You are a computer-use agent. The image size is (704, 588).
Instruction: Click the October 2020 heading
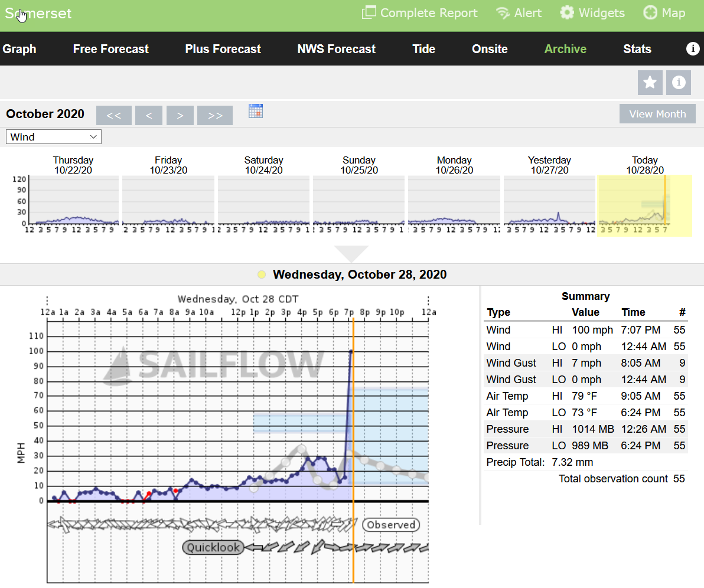45,114
